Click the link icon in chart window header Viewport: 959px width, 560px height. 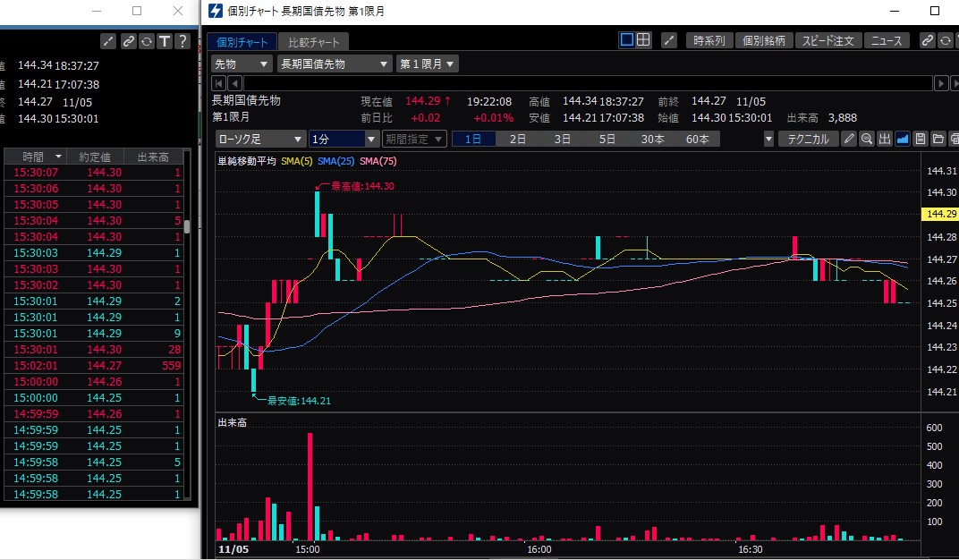(x=928, y=40)
